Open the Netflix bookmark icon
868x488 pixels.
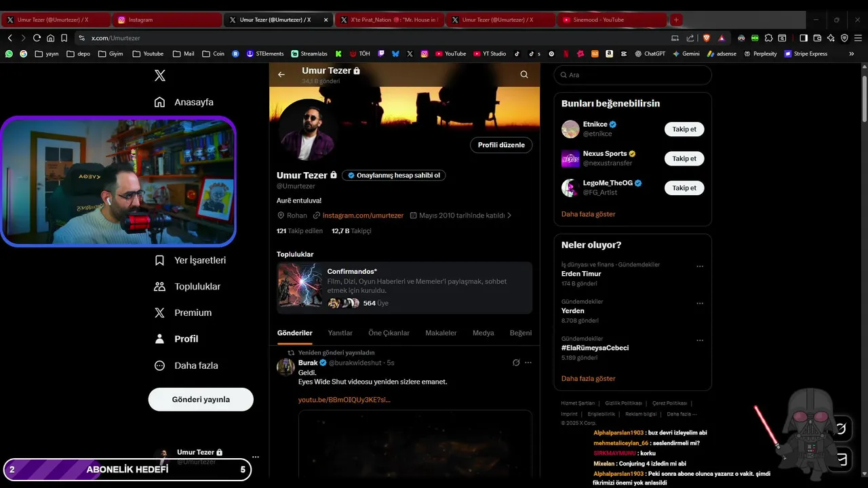tap(566, 54)
